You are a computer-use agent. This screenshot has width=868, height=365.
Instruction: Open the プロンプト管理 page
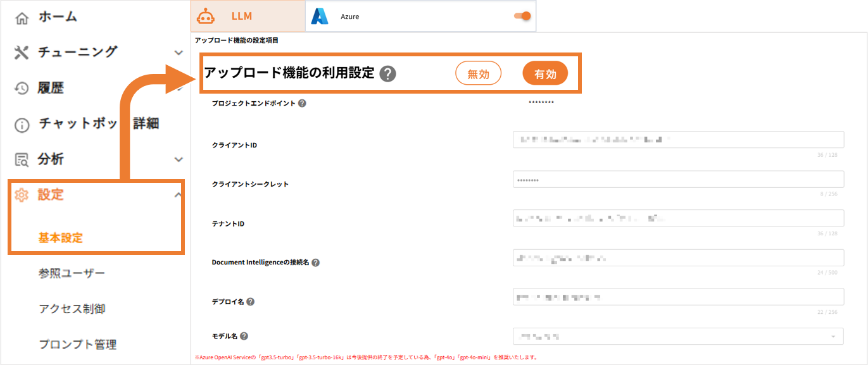(x=77, y=345)
